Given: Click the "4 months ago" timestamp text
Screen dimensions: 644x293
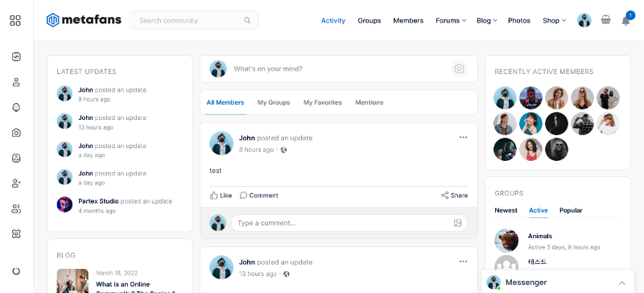Looking at the screenshot, I should click(x=97, y=211).
